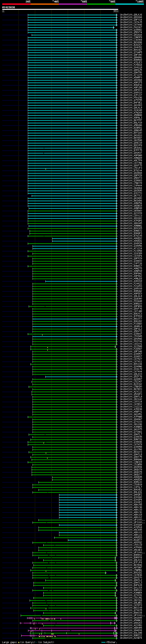Click the orange ~40% identity legend segment
Image resolution: width=146 pixels, height=644 pixels.
[45, 4]
